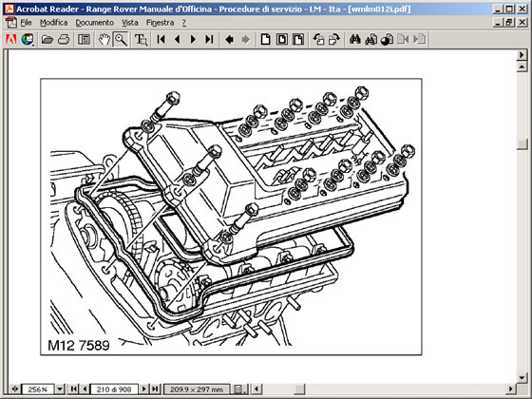Viewport: 532px width, 399px height.
Task: Click horizontal scrollbar right arrow
Action: (x=511, y=389)
